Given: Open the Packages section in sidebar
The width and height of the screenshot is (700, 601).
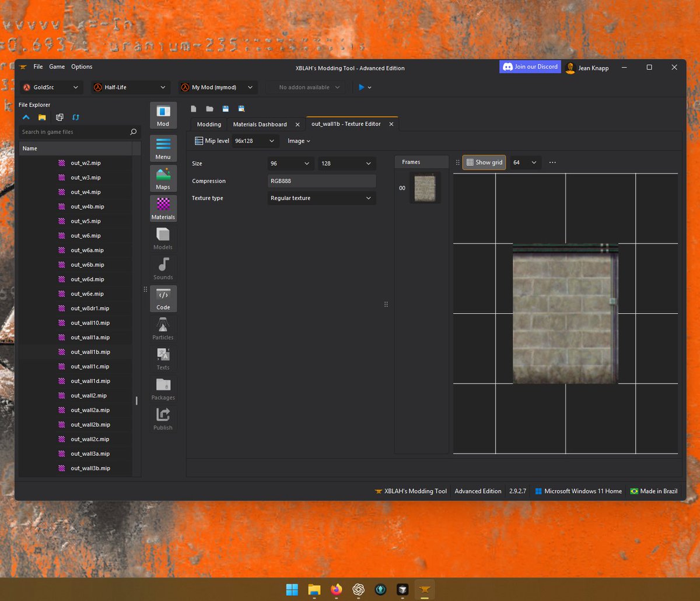Looking at the screenshot, I should pos(163,389).
